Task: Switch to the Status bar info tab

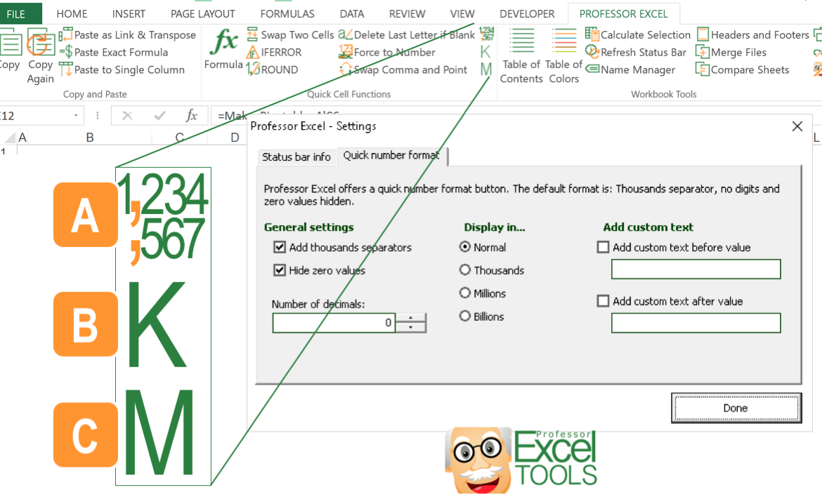Action: point(296,157)
